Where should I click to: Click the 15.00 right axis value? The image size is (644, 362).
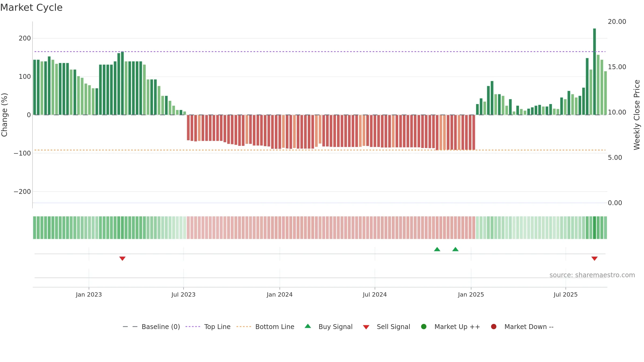617,67
